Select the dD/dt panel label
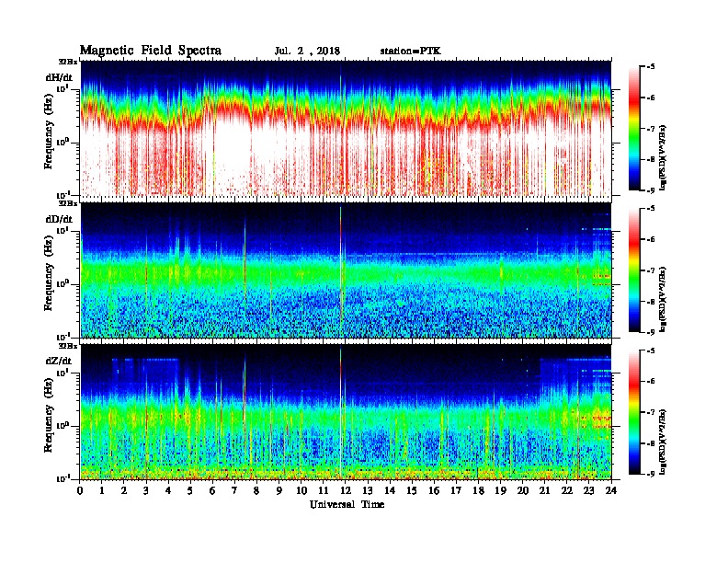 pyautogui.click(x=59, y=219)
